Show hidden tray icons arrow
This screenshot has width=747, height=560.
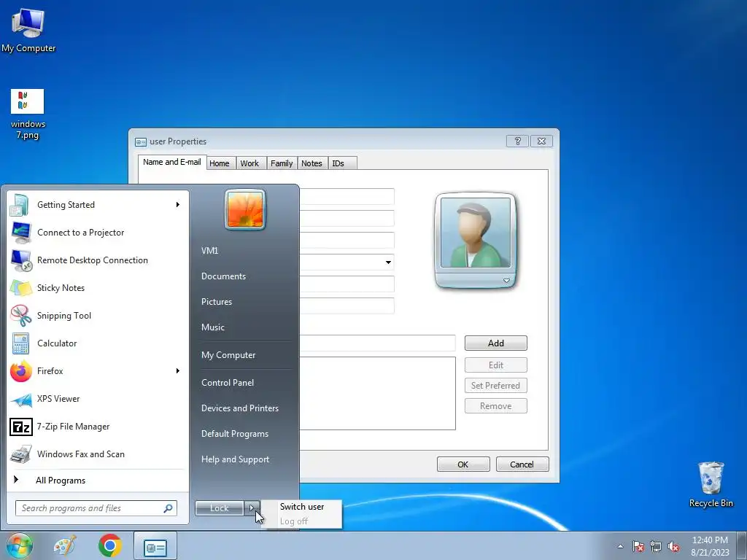[620, 546]
